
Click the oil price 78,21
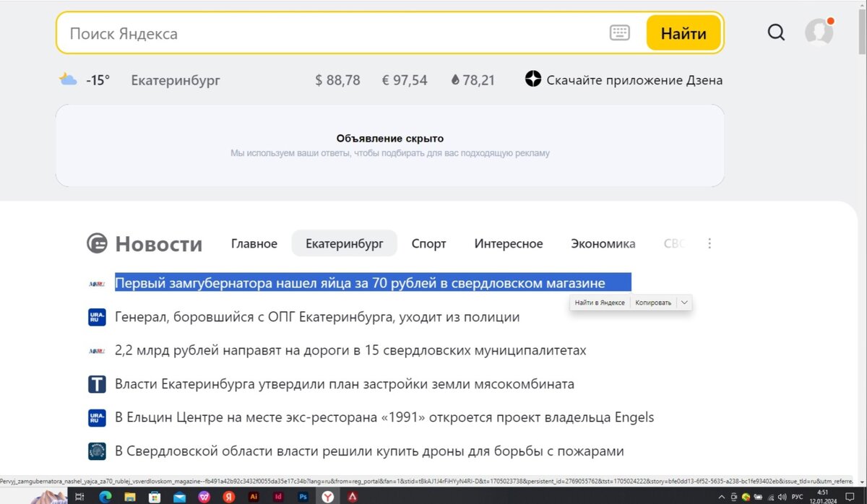pyautogui.click(x=479, y=80)
